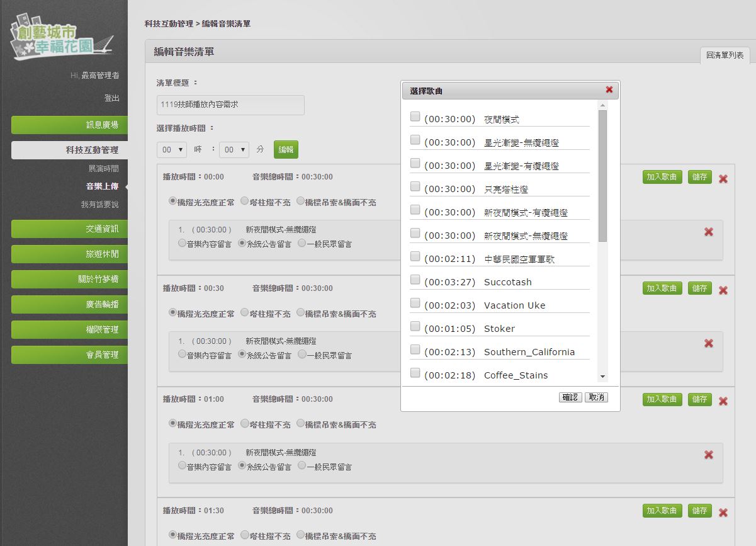Select 一般民眾留言 radio in 00:00 block
Viewport: 756px width, 546px height.
(302, 243)
